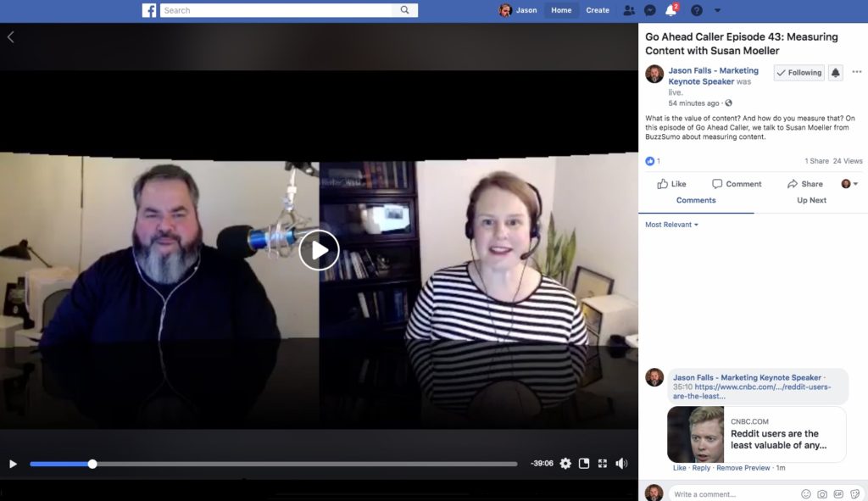Open the Messenger icon
This screenshot has width=868, height=501.
coord(650,10)
